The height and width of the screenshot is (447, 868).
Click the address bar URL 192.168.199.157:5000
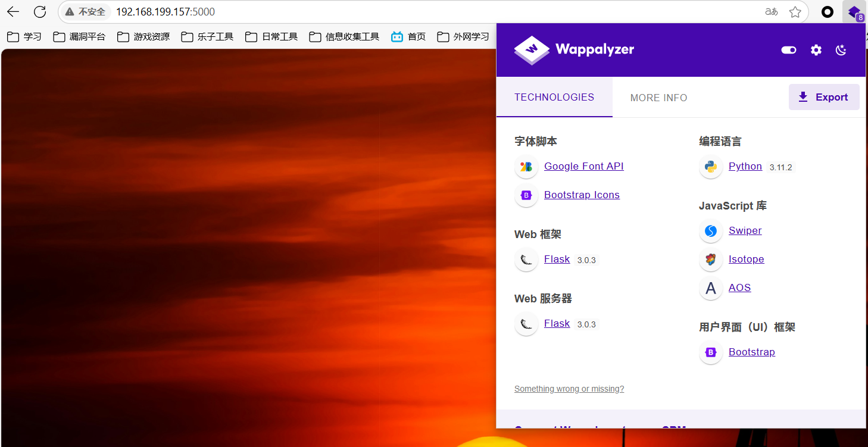point(166,12)
